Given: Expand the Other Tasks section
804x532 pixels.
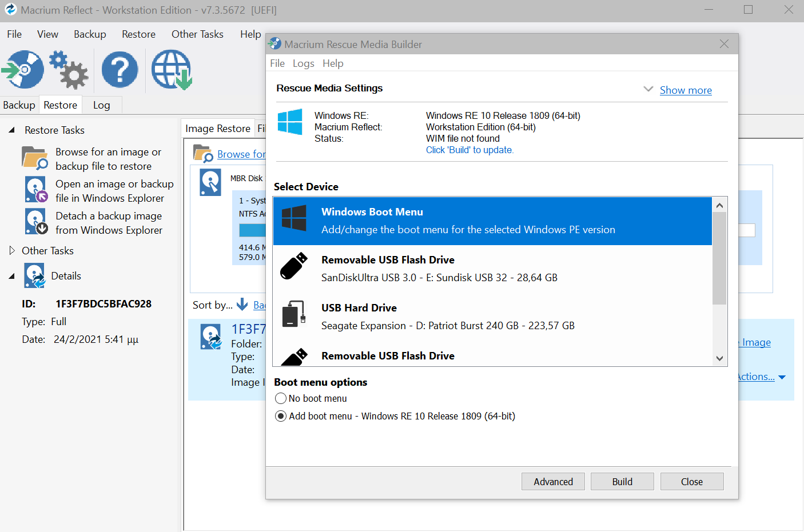Looking at the screenshot, I should coord(12,250).
